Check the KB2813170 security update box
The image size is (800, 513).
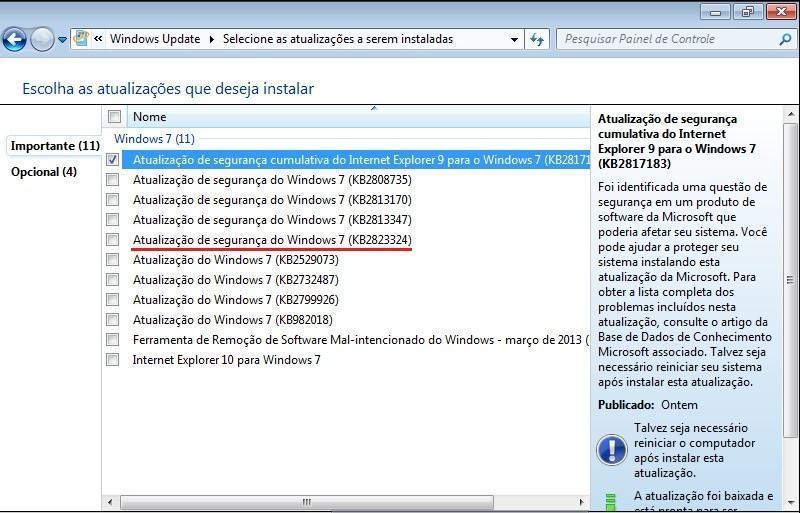point(112,200)
